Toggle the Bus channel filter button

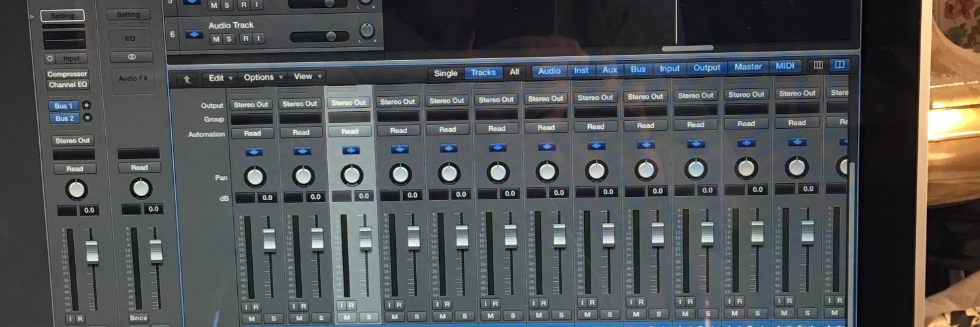pyautogui.click(x=638, y=69)
